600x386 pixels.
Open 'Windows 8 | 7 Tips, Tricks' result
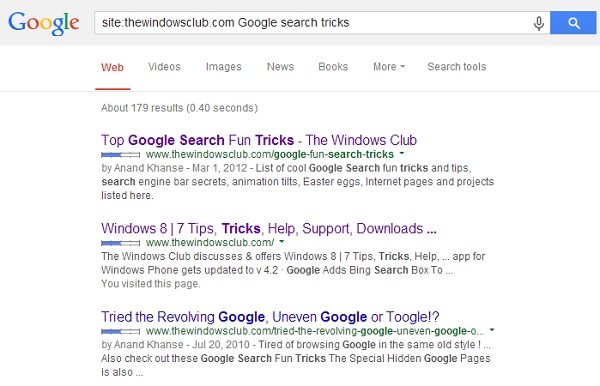click(269, 228)
